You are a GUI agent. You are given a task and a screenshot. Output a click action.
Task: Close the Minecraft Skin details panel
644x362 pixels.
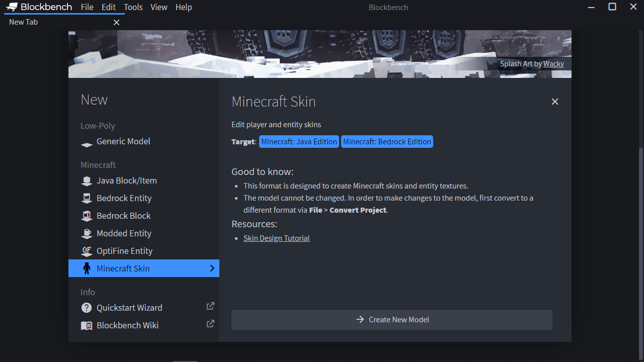click(x=555, y=102)
